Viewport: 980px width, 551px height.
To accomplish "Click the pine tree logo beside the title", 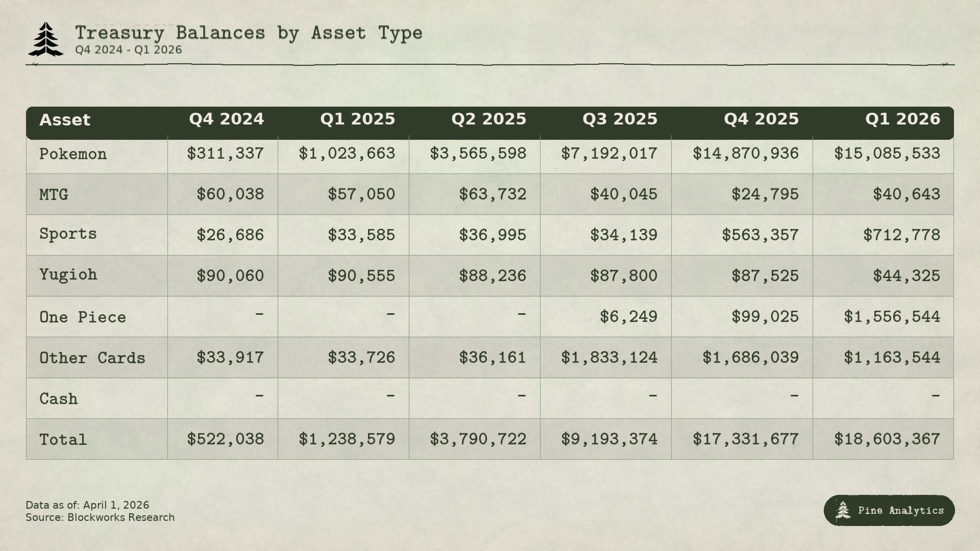I will point(46,39).
